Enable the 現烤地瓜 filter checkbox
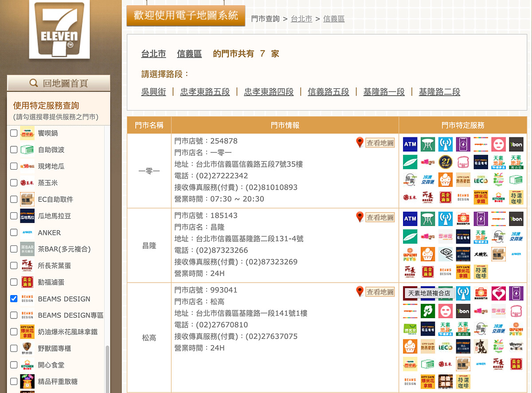The image size is (532, 393). tap(14, 166)
